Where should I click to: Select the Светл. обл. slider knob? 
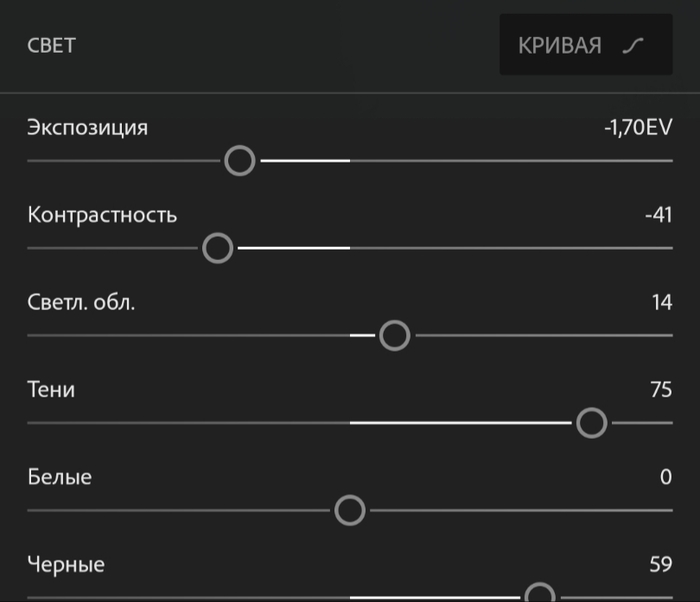tap(395, 336)
